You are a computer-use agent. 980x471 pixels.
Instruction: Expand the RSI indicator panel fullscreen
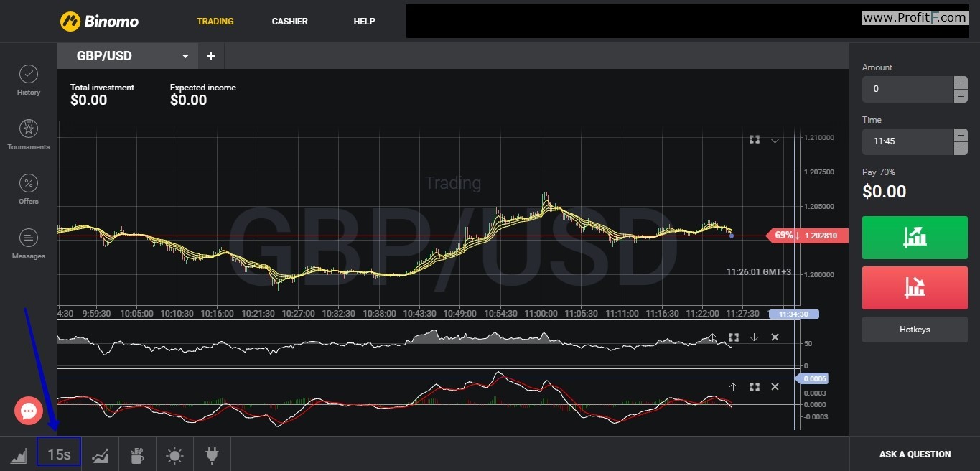click(x=734, y=337)
